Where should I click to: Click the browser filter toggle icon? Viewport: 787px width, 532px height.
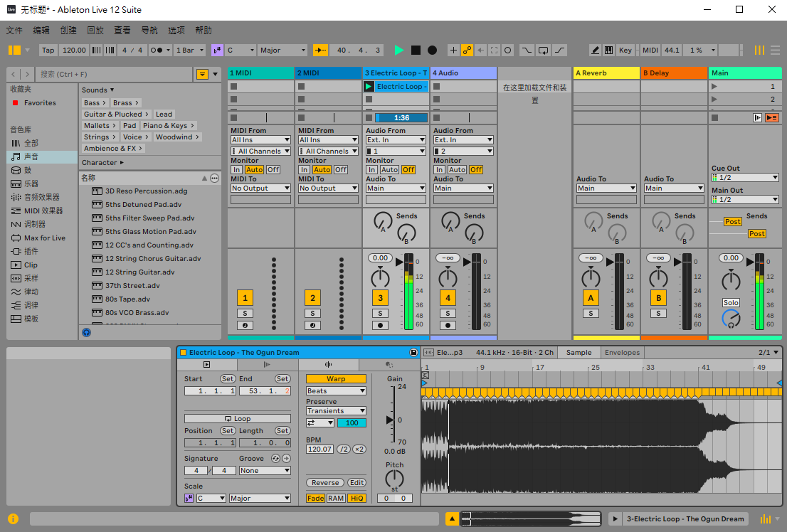point(202,74)
